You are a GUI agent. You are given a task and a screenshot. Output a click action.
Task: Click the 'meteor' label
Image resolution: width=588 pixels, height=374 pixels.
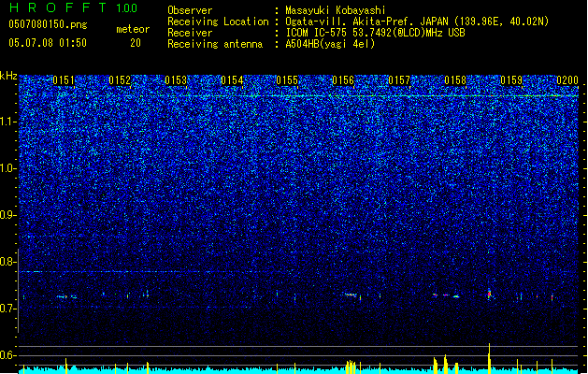point(133,29)
